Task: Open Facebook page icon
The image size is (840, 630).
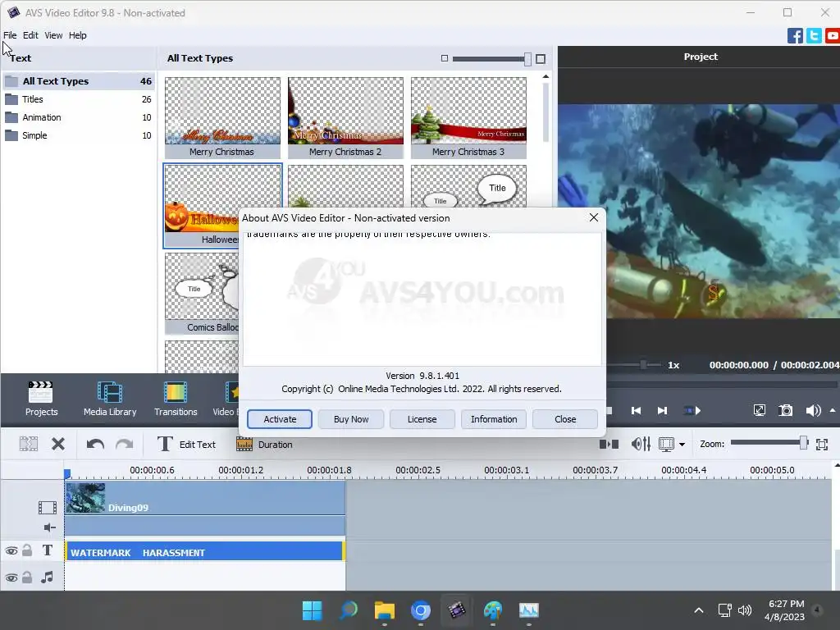Action: (x=795, y=35)
